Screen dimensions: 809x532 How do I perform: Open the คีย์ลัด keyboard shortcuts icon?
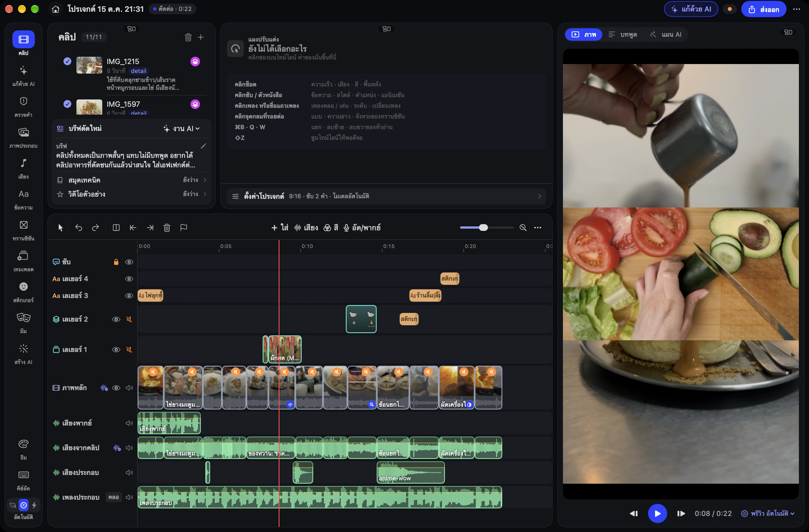point(23,480)
